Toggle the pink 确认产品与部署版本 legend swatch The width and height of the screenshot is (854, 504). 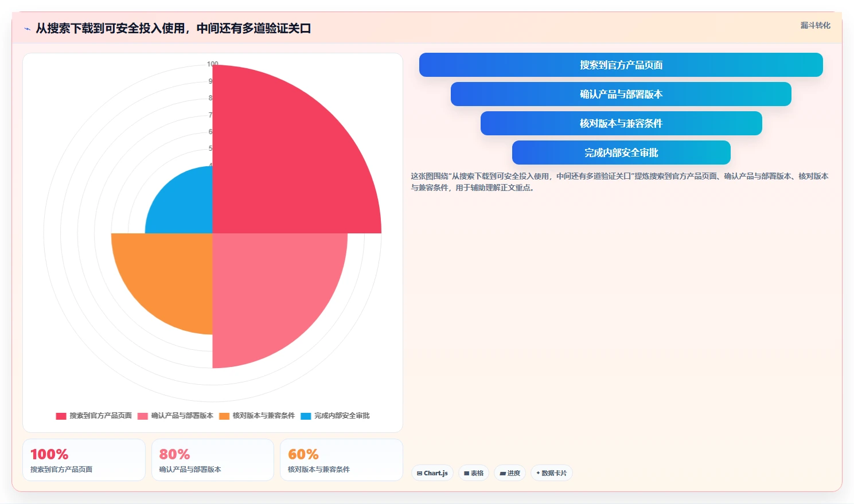(x=143, y=416)
